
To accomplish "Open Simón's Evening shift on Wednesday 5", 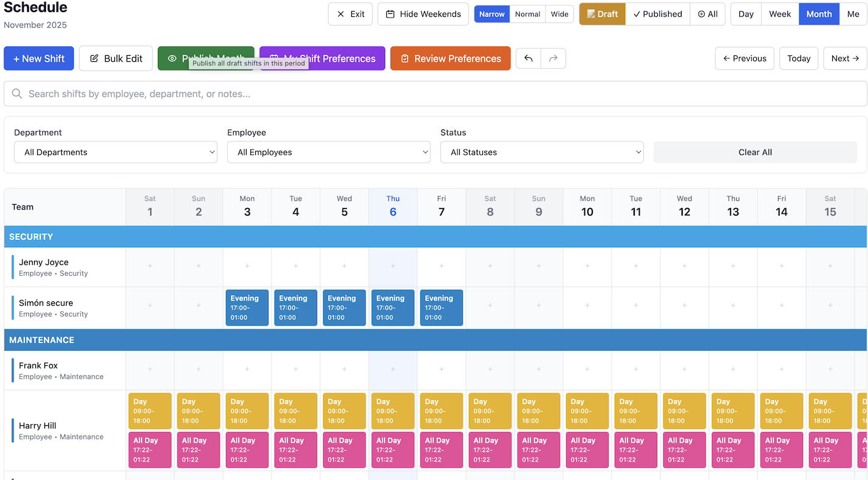I will click(344, 307).
